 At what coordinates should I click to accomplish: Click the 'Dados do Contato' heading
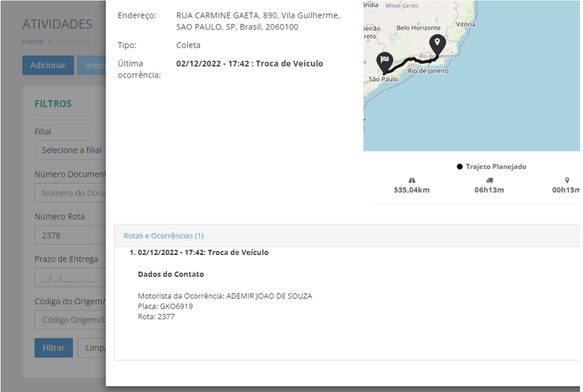click(x=171, y=274)
